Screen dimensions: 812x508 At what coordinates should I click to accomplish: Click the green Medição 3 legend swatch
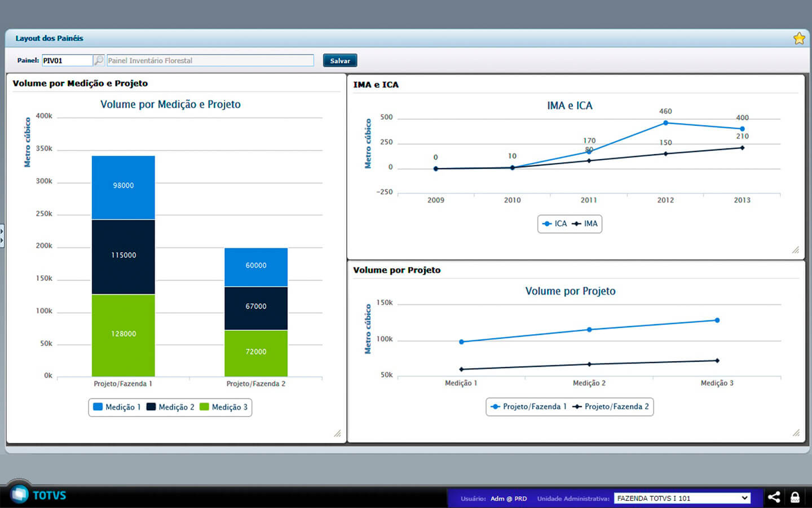coord(204,407)
